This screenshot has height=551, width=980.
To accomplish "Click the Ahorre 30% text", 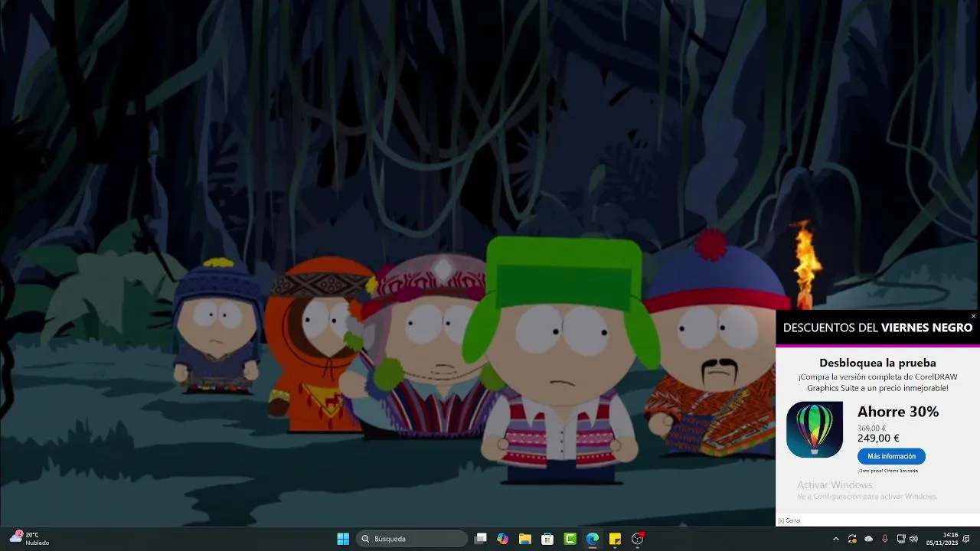I will pos(897,412).
